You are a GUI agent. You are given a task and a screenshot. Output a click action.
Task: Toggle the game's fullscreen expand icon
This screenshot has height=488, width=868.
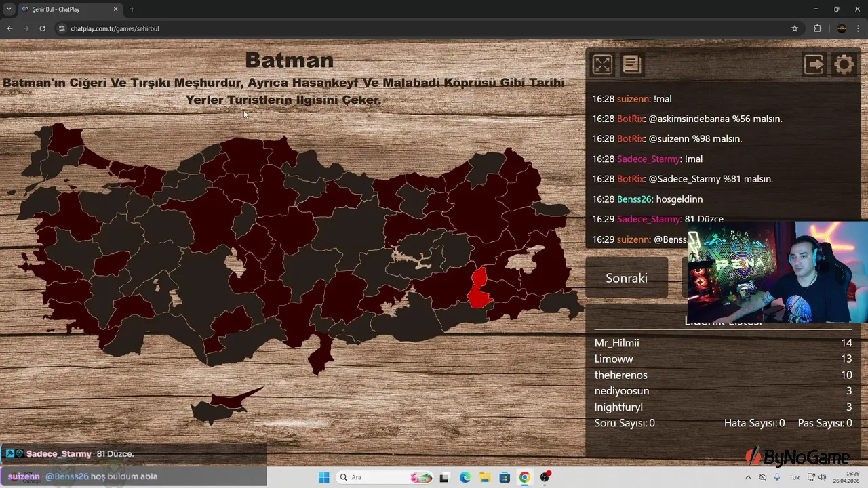(x=602, y=64)
